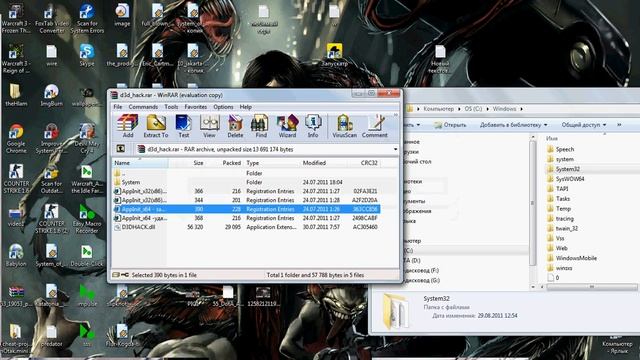640x360 pixels.
Task: Click the View toolbar icon in WinRAR
Action: pos(209,126)
